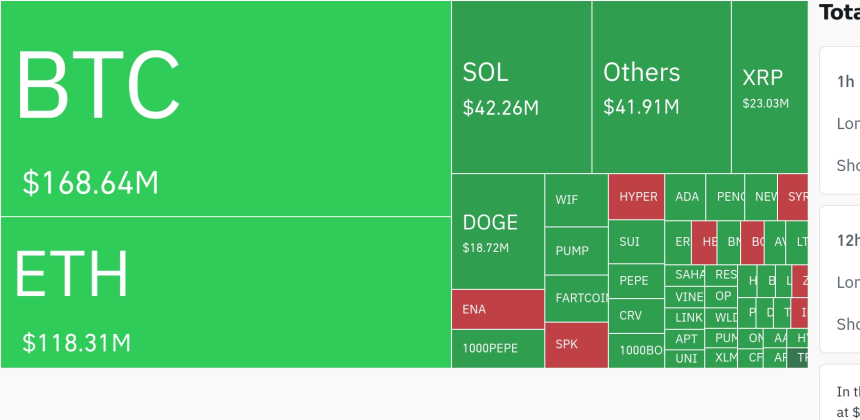Viewport: 860px width, 420px height.
Task: Select the XRP heatmap tile
Action: pyautogui.click(x=768, y=87)
